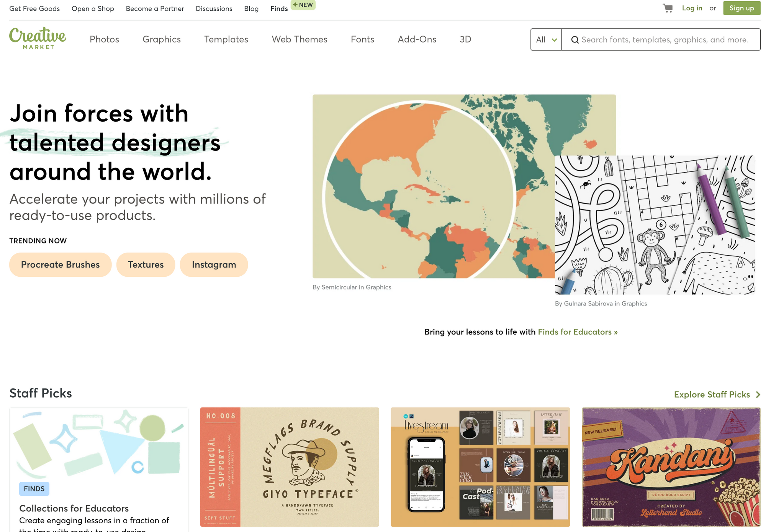Expand the All category search dropdown
Viewport: 766px width, 532px height.
tap(546, 40)
